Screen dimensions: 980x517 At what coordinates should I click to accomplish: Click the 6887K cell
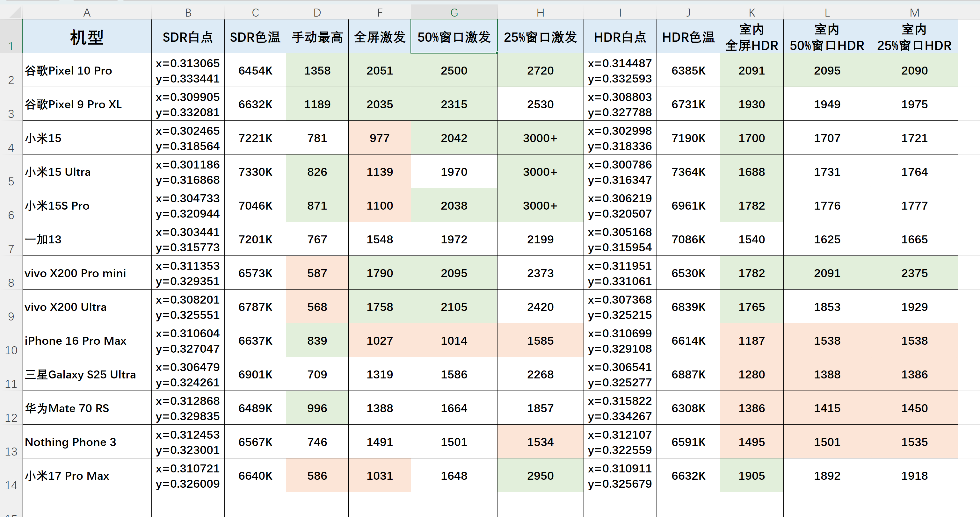point(688,374)
